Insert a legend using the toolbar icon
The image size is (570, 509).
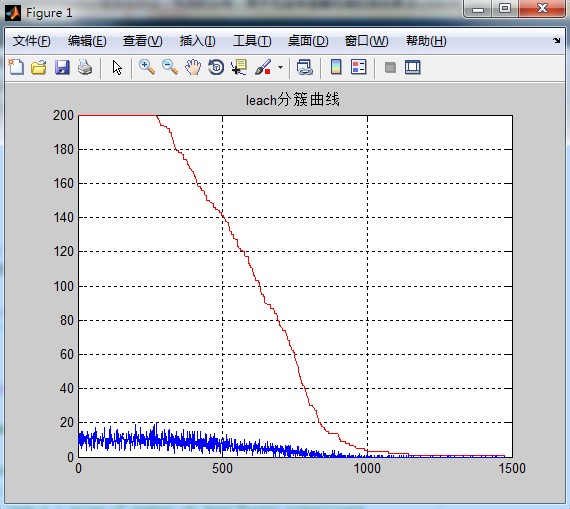tap(359, 67)
